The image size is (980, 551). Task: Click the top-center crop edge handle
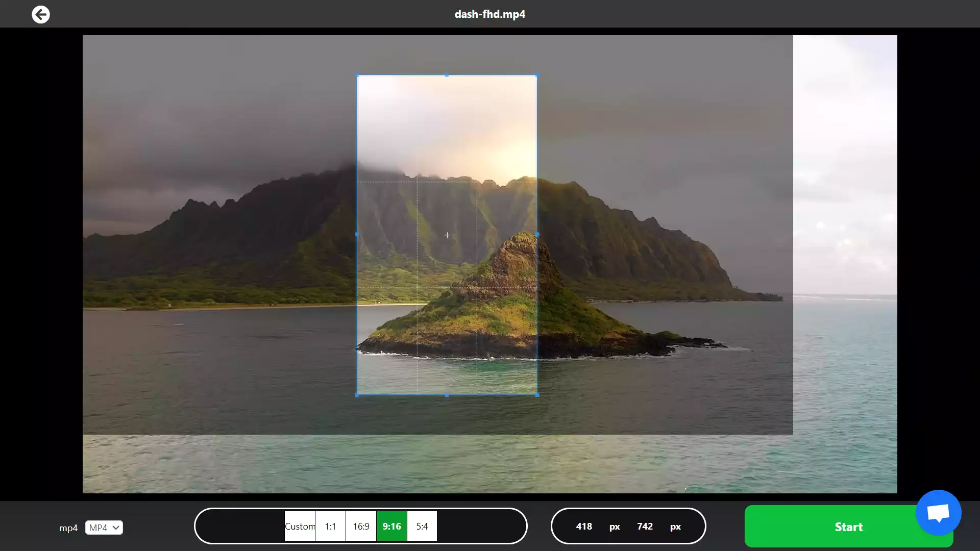[x=447, y=76]
